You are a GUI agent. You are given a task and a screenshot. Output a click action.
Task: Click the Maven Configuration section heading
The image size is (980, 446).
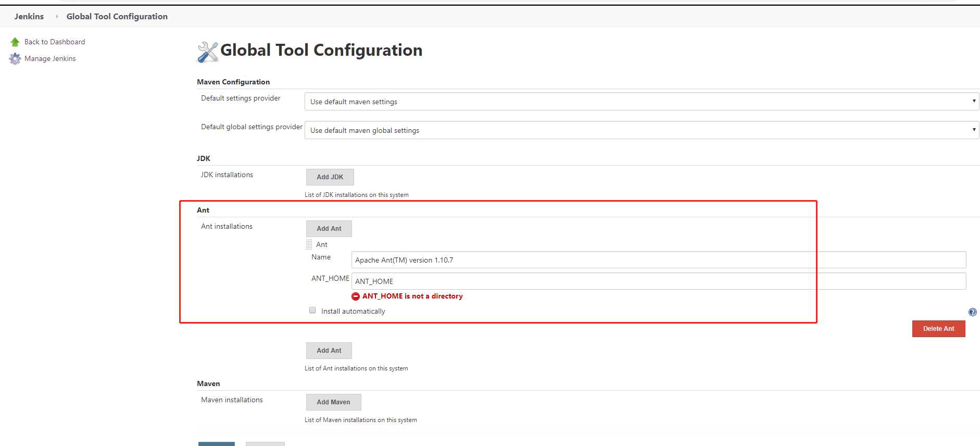pyautogui.click(x=233, y=82)
